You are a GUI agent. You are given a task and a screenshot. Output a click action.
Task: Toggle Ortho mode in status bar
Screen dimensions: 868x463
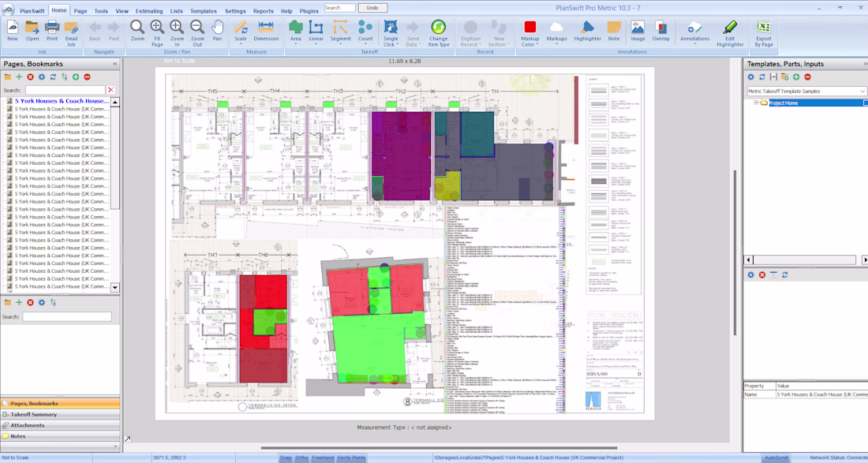[x=301, y=458]
